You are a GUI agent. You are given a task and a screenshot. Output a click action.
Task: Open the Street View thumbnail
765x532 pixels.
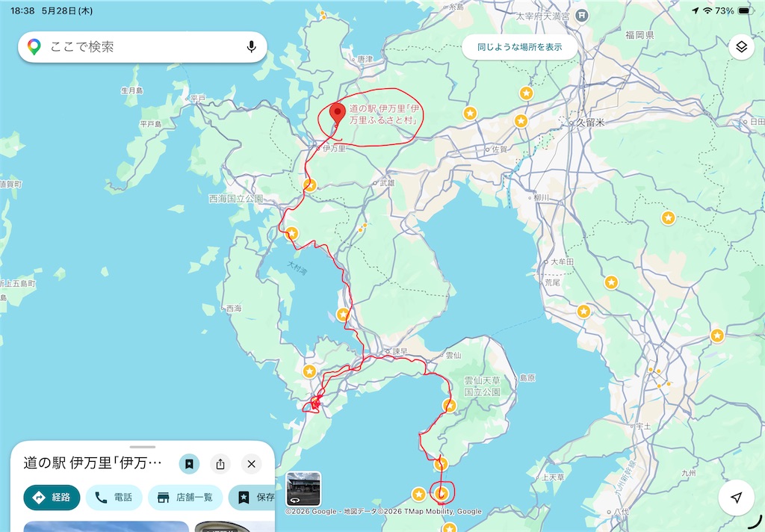coord(303,489)
